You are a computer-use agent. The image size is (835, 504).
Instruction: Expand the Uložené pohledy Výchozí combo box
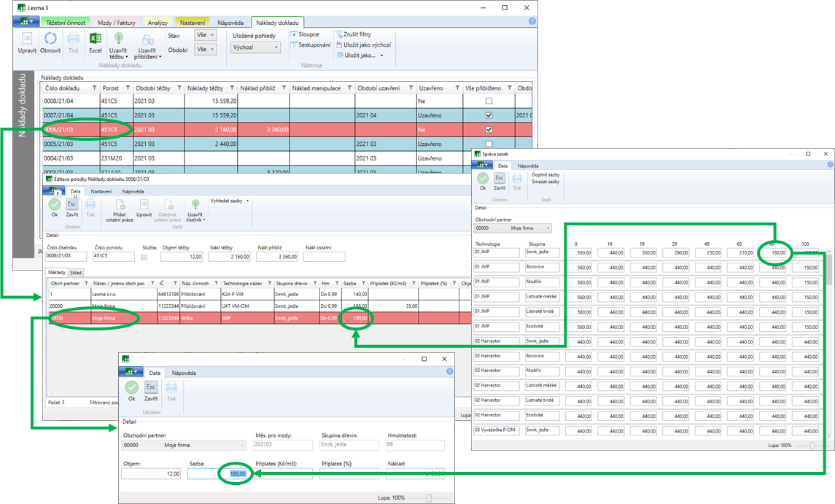[x=255, y=47]
